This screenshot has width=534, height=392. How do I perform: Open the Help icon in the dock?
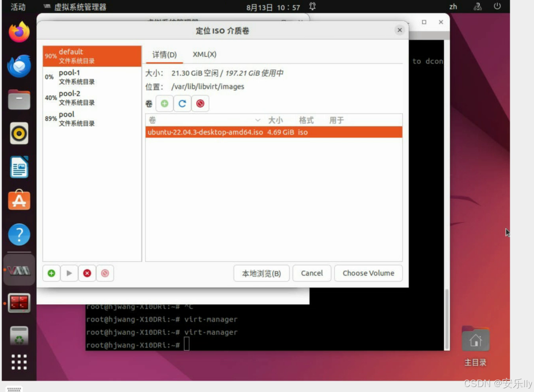pos(19,234)
